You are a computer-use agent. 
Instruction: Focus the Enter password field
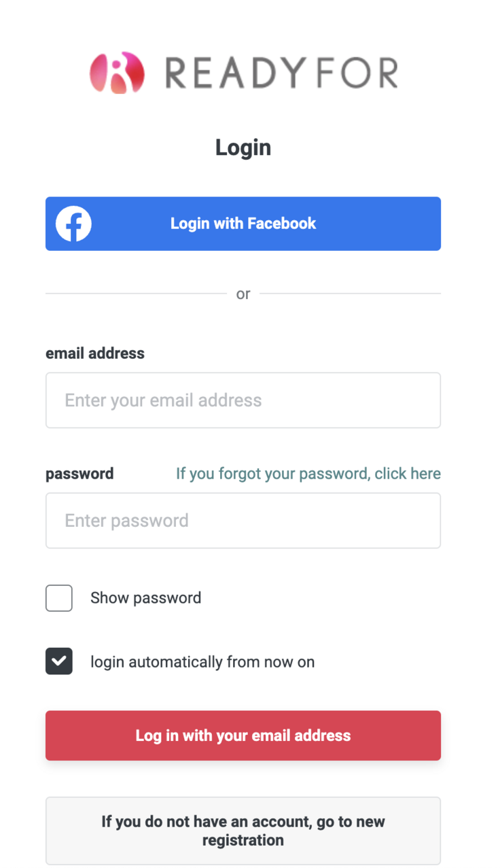243,521
